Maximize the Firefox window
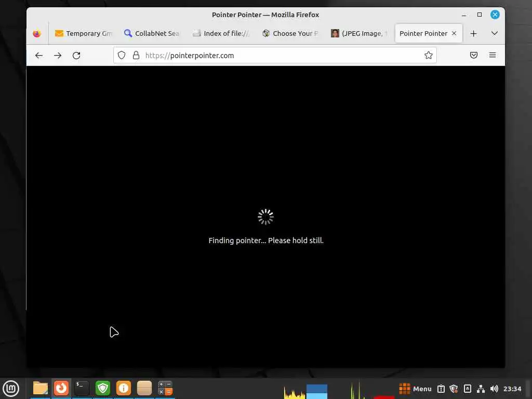 (x=480, y=15)
